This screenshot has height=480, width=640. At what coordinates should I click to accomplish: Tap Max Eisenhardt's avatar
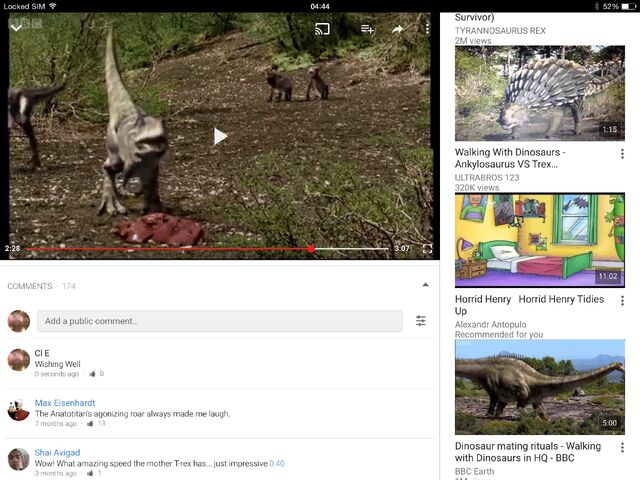click(19, 410)
